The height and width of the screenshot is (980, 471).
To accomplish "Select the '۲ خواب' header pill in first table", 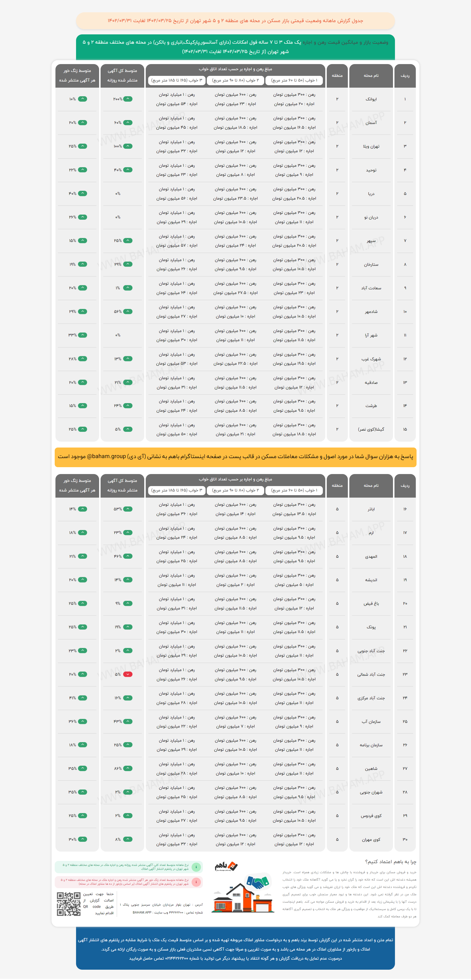I will click(235, 80).
